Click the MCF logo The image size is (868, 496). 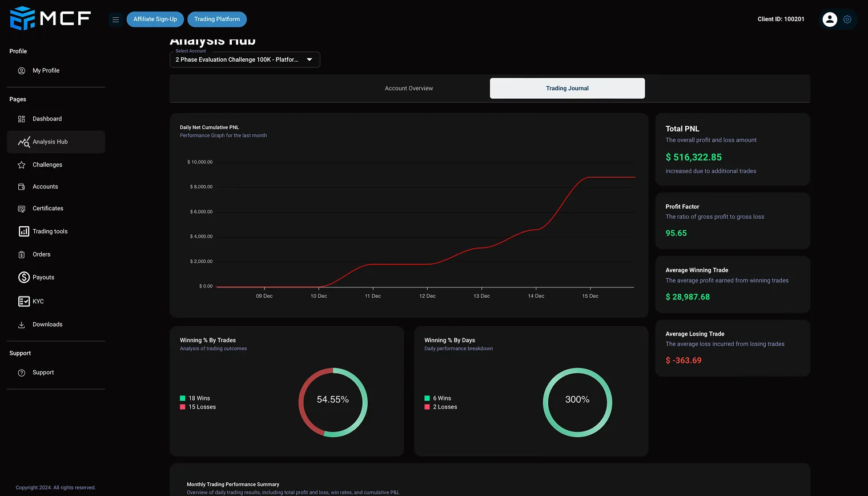coord(50,18)
